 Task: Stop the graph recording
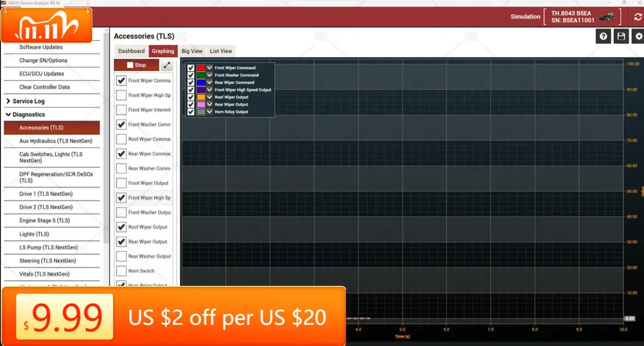137,65
